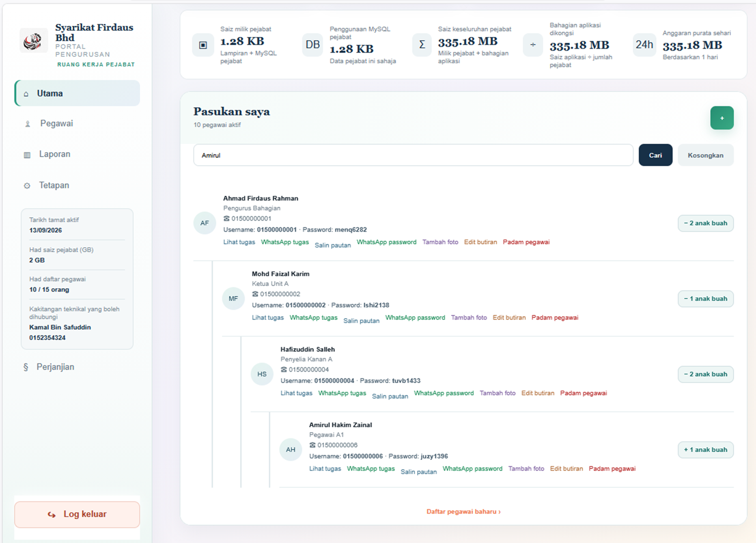Viewport: 756px width, 543px height.
Task: Clear search with Kosongkan button
Action: click(705, 155)
